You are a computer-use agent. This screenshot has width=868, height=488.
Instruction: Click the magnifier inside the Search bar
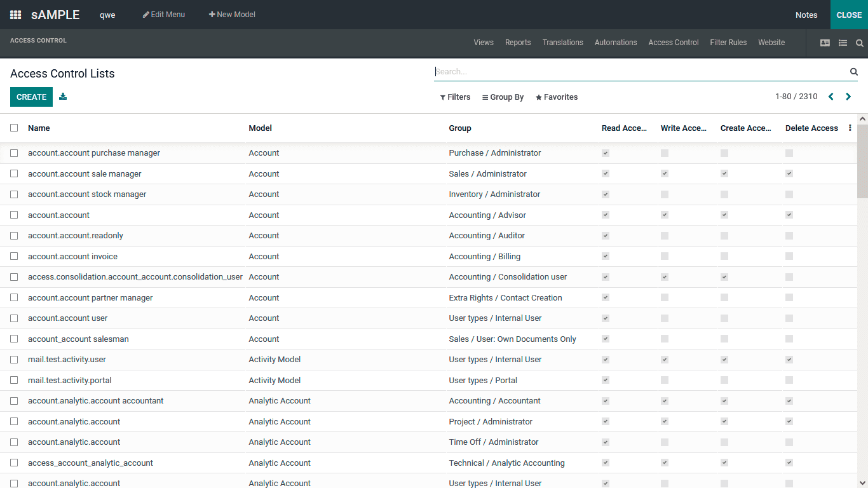pyautogui.click(x=853, y=71)
